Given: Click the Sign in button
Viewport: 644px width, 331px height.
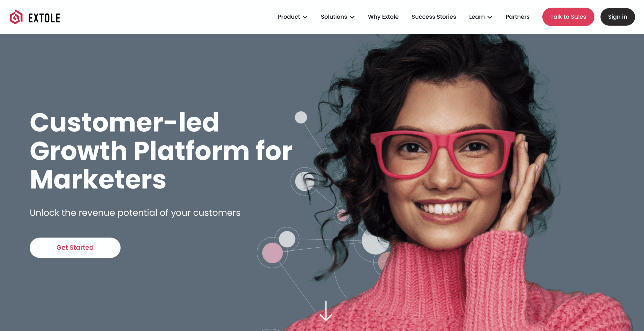Looking at the screenshot, I should coord(618,17).
